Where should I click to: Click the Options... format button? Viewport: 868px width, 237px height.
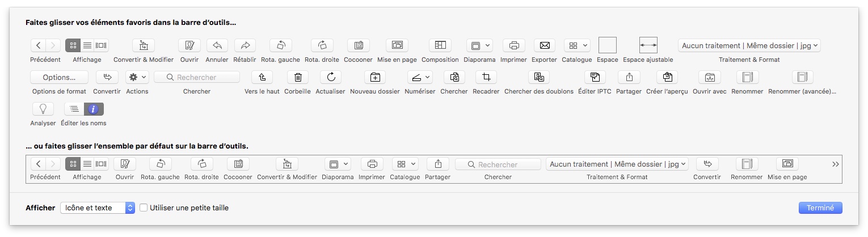59,77
